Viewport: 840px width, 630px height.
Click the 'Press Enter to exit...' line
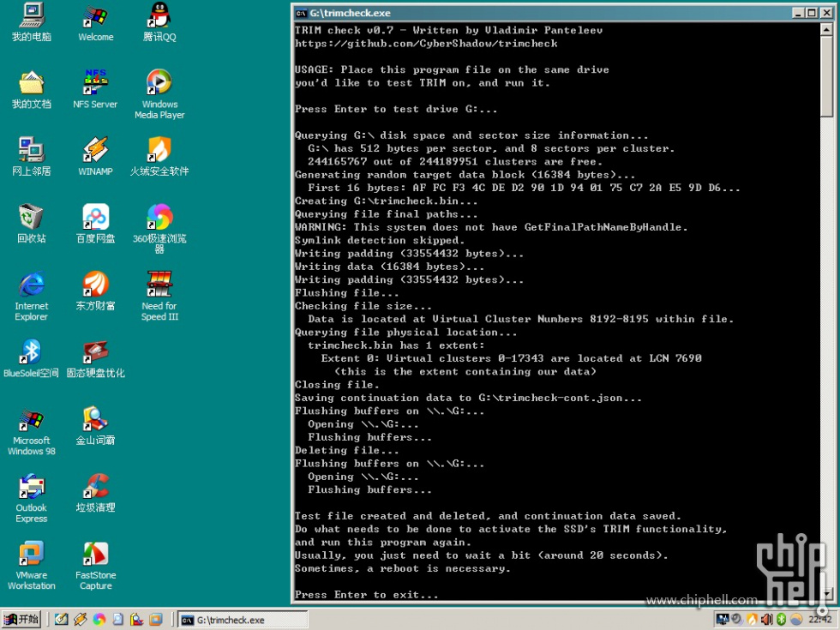(x=367, y=595)
